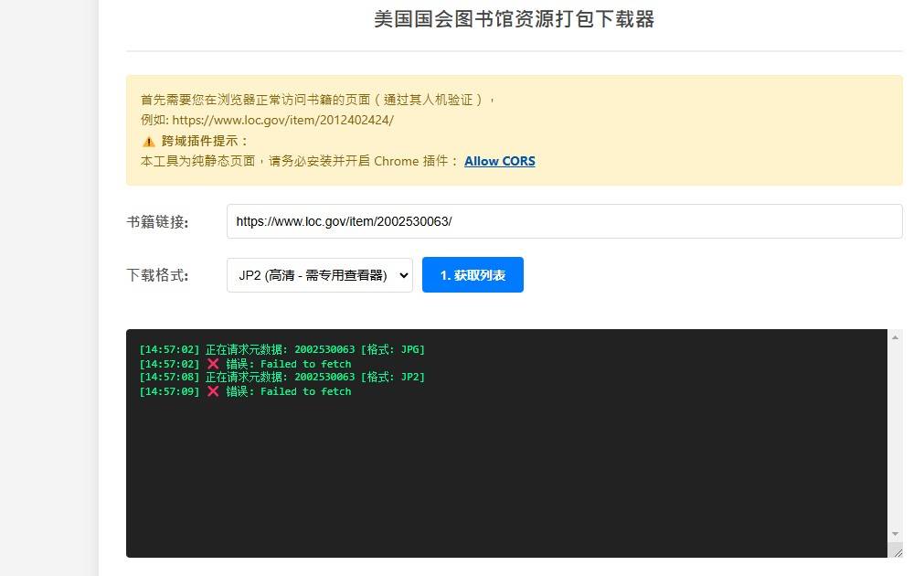Click the green JPG metadata request log line
This screenshot has width=924, height=576.
tap(283, 348)
